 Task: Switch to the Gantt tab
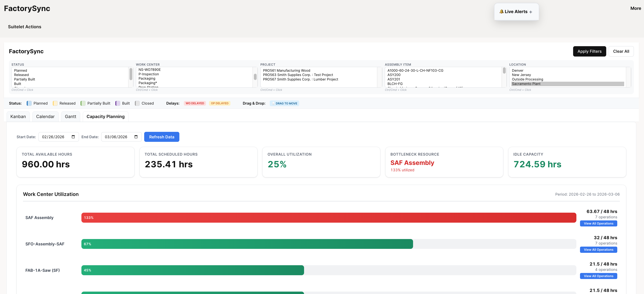point(70,116)
